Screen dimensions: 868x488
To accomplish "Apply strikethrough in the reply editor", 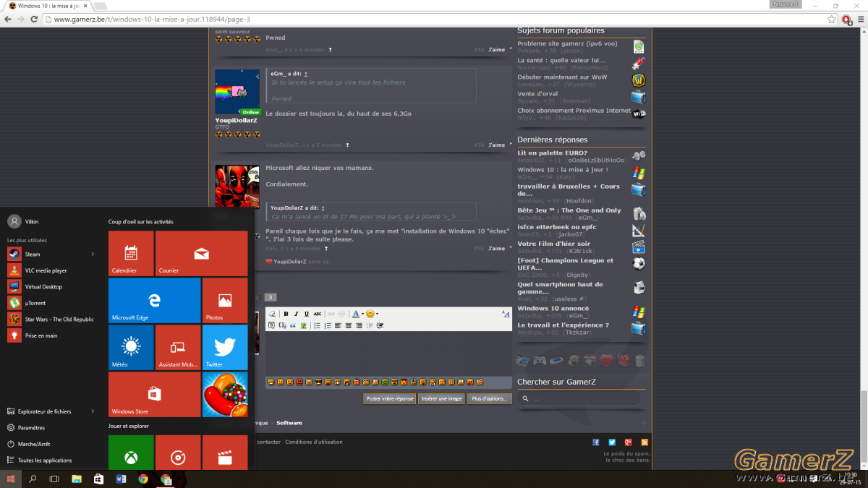I will pyautogui.click(x=318, y=314).
